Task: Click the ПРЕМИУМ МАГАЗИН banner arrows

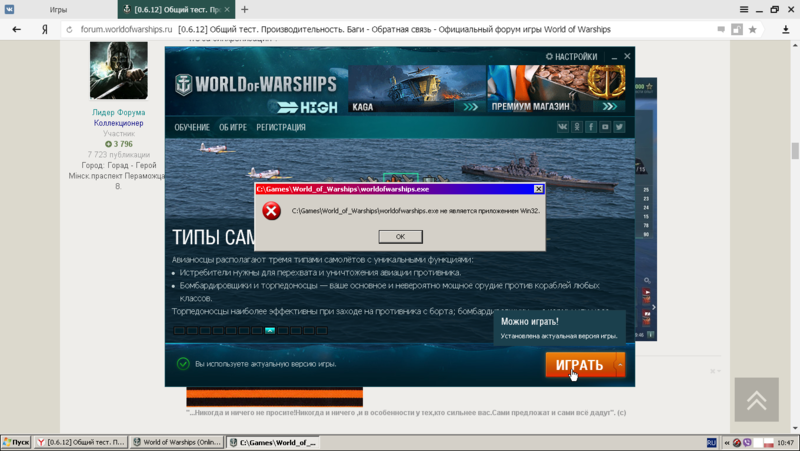Action: 609,107
